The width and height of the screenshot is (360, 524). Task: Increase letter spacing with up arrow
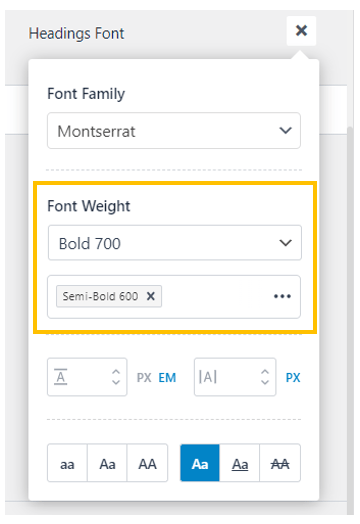pyautogui.click(x=265, y=372)
